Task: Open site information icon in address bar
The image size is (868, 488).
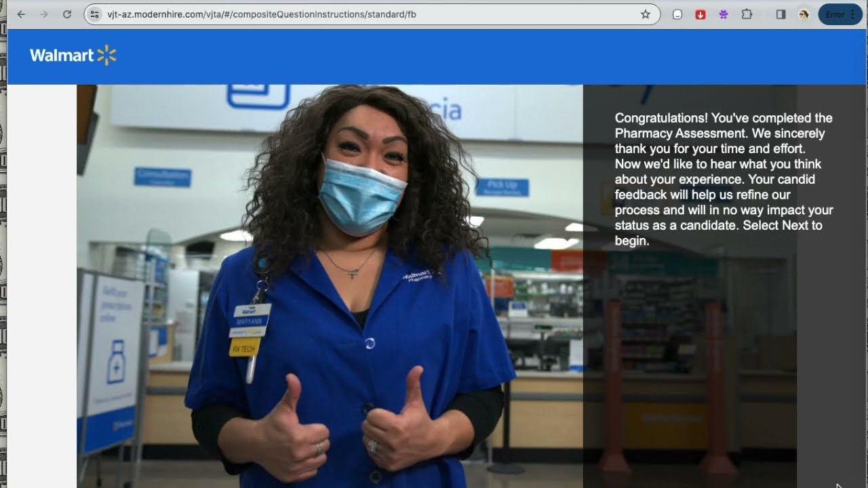Action: [x=95, y=14]
